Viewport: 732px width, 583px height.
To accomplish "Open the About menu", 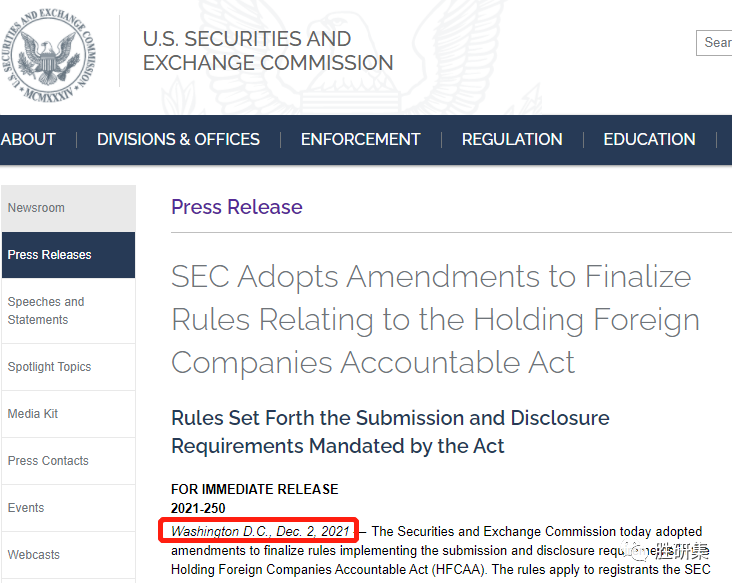I will tap(28, 140).
